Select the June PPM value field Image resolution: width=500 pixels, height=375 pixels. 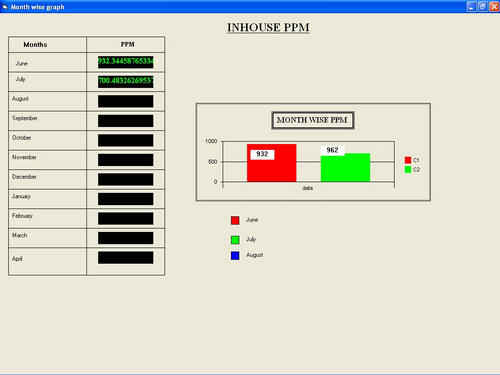(x=126, y=62)
